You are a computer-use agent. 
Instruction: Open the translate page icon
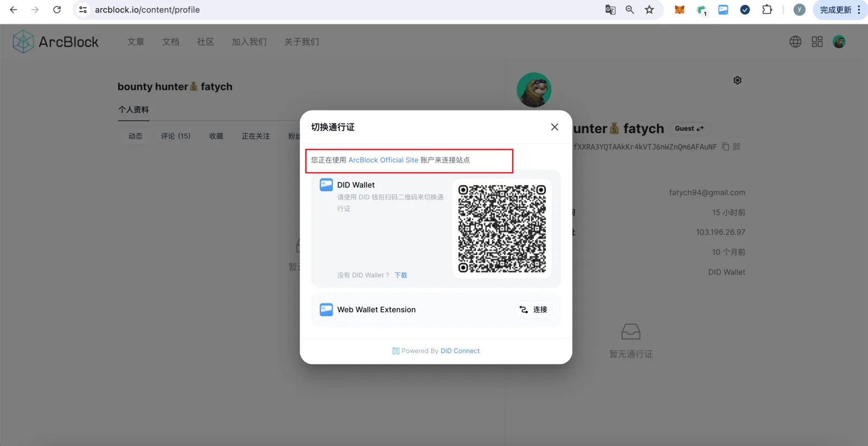pos(610,10)
